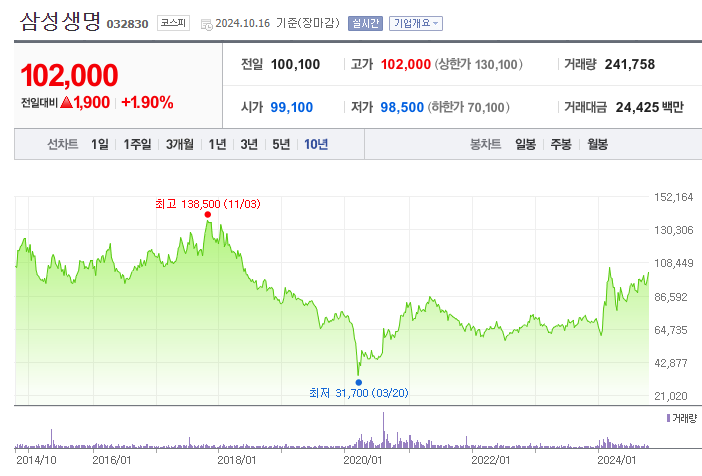Click the 42,877 y-axis label
The height and width of the screenshot is (476, 702).
click(671, 363)
